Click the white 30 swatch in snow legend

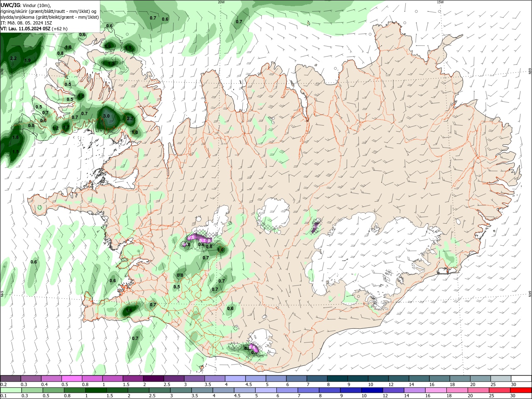coord(521,379)
